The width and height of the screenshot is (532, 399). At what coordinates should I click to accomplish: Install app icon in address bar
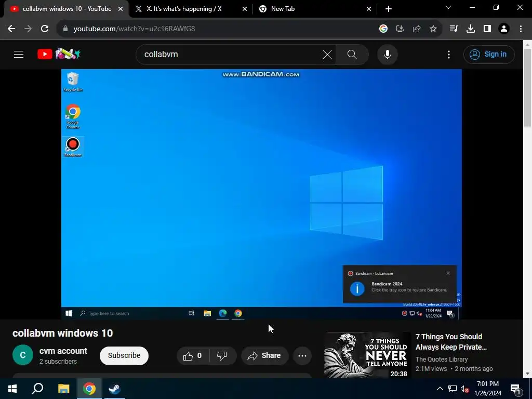click(400, 29)
